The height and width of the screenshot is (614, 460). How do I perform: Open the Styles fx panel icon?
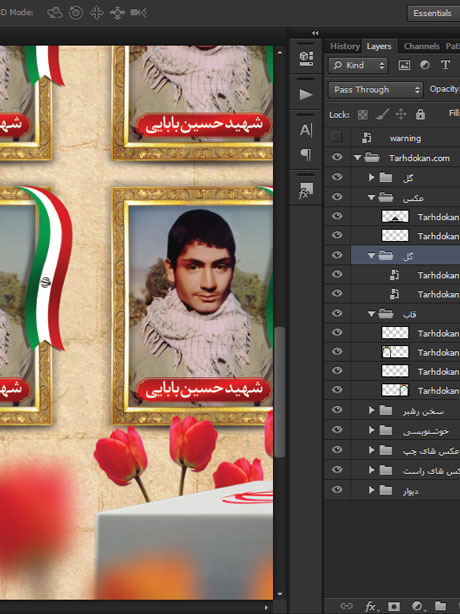[306, 191]
